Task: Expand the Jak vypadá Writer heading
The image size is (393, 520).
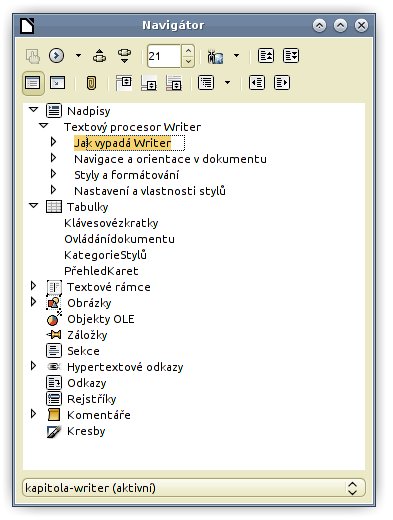Action: (53, 142)
